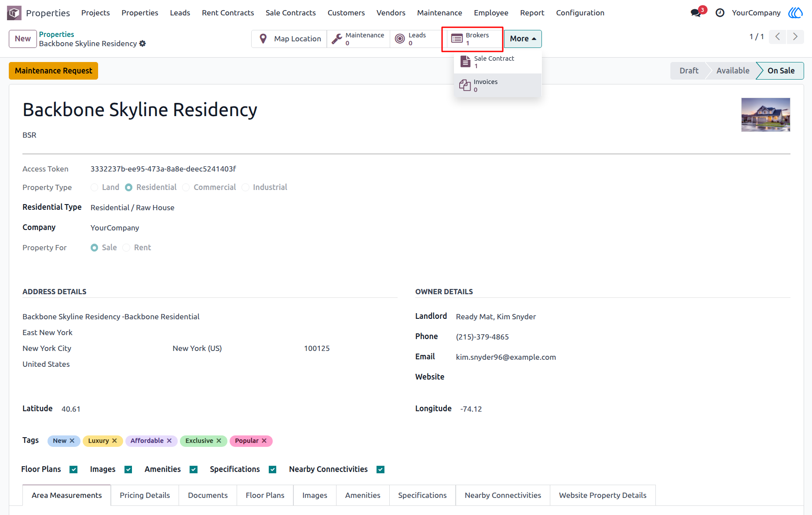Switch to the Pricing Details tab
Image resolution: width=812 pixels, height=515 pixels.
coord(145,495)
